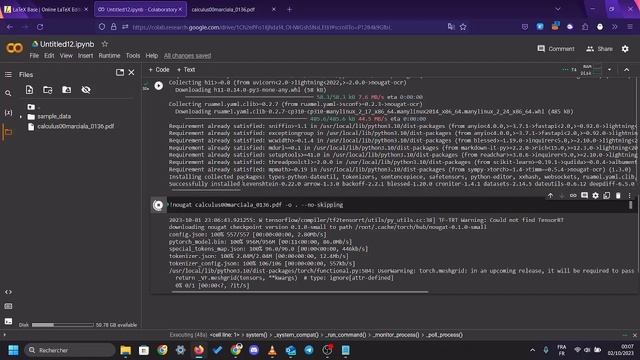Close the Files panel
640x360 pixels.
coord(131,72)
